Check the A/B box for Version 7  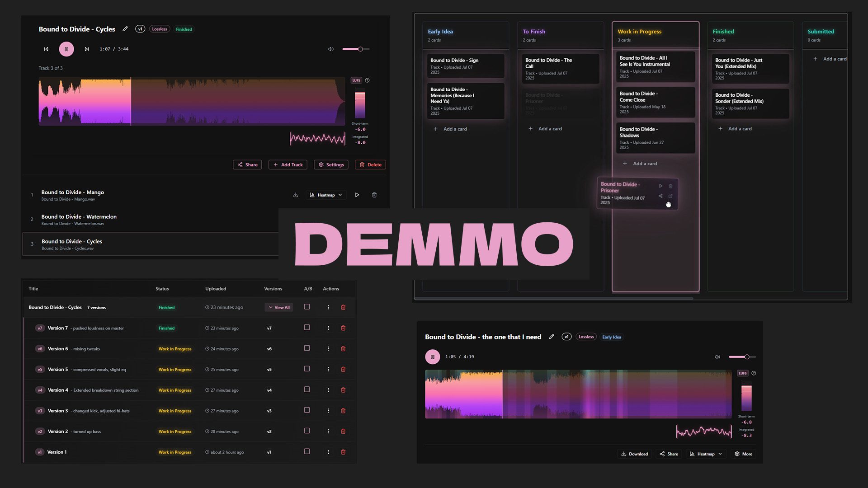(307, 328)
